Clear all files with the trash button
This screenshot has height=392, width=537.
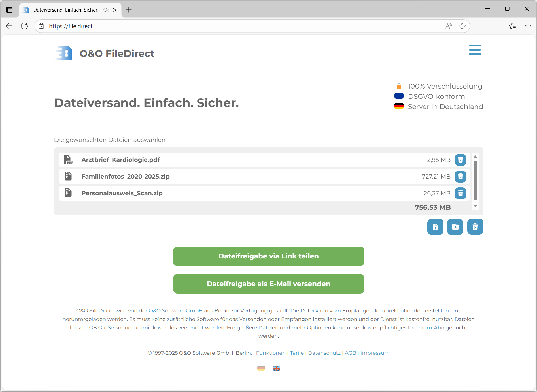point(475,227)
